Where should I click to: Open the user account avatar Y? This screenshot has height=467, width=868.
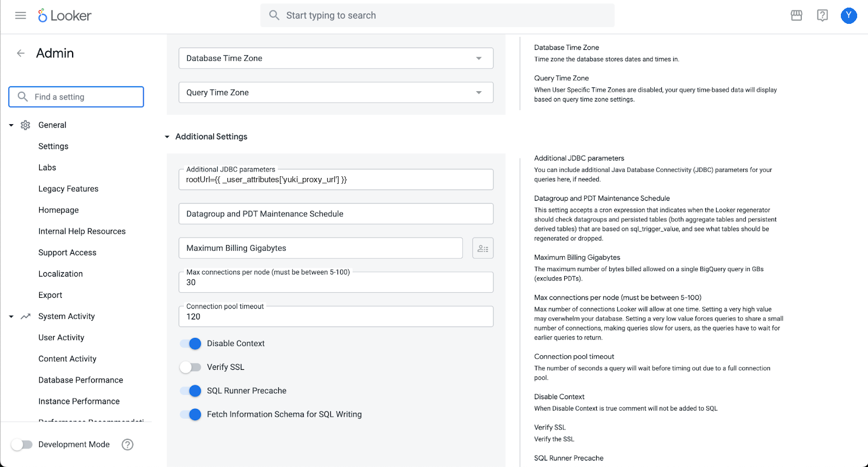[849, 16]
